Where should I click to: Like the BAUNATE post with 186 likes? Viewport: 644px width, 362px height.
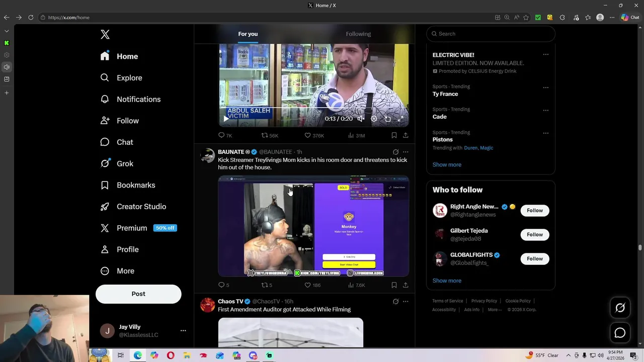pos(312,285)
